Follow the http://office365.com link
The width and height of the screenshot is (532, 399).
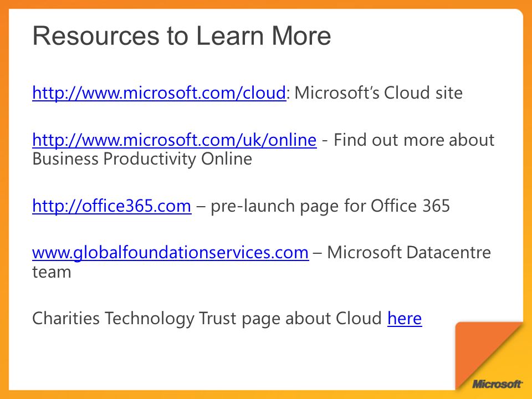(111, 206)
